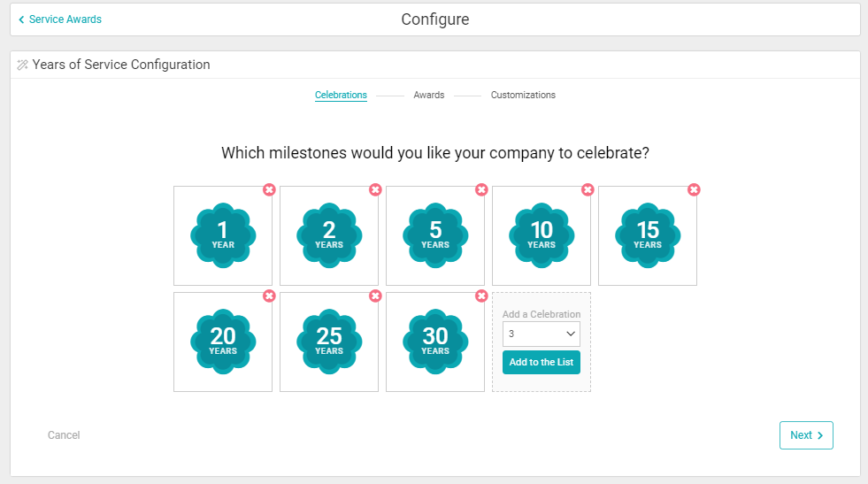The height and width of the screenshot is (484, 868).
Task: Select the Celebrations step
Action: [341, 95]
